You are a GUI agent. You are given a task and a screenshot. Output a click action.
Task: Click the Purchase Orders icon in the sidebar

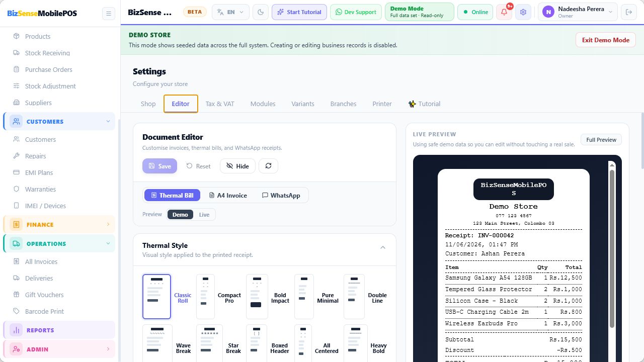click(17, 69)
